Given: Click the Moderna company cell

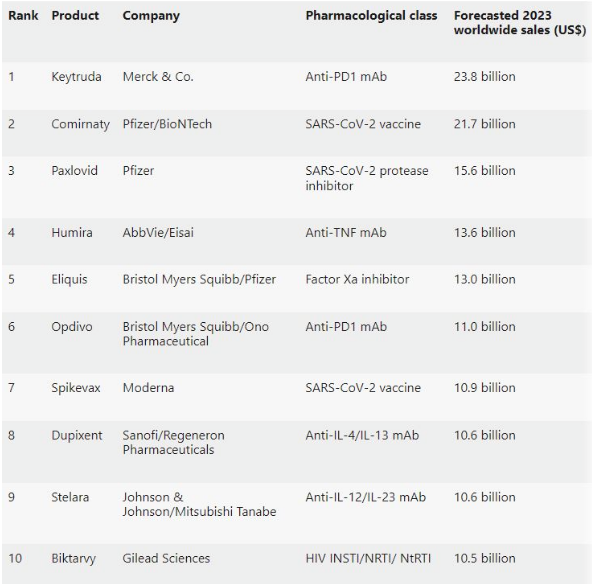Looking at the screenshot, I should pos(148,388).
